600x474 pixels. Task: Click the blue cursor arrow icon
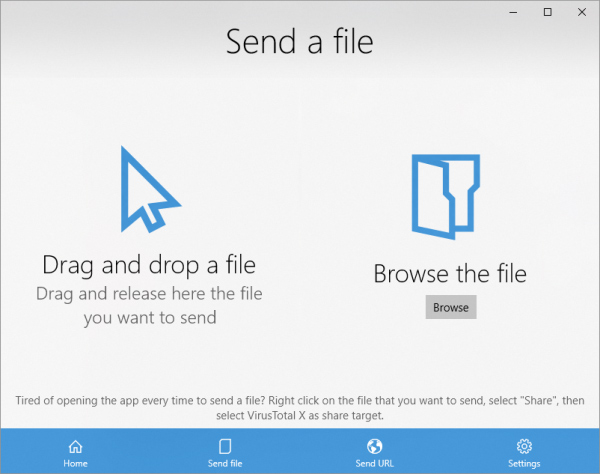point(150,189)
